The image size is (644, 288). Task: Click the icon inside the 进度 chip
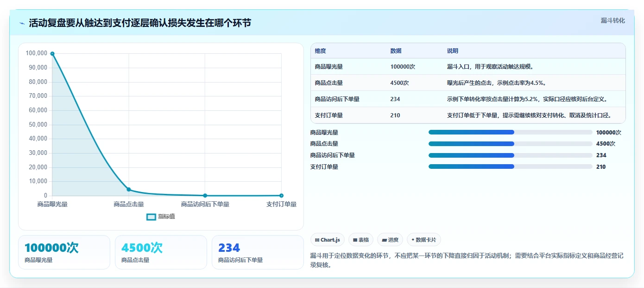[x=384, y=240]
